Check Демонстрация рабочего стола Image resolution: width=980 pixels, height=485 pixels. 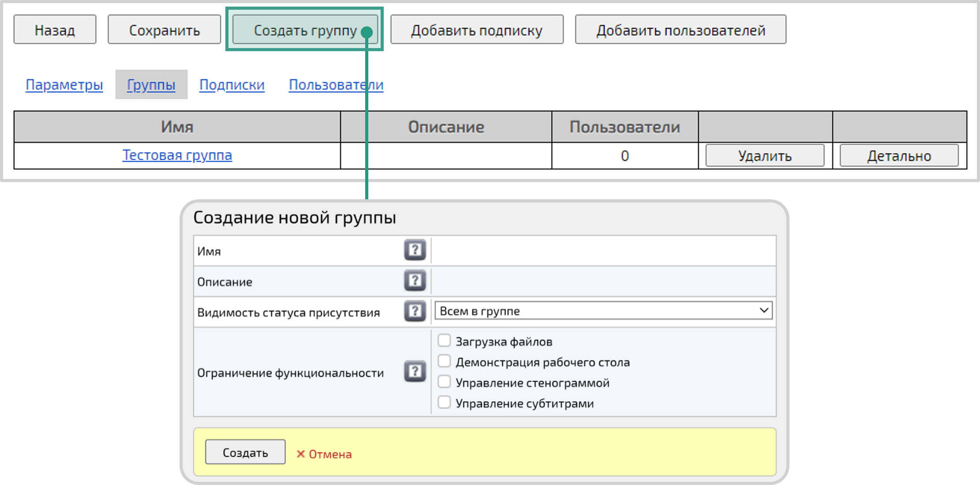(443, 361)
